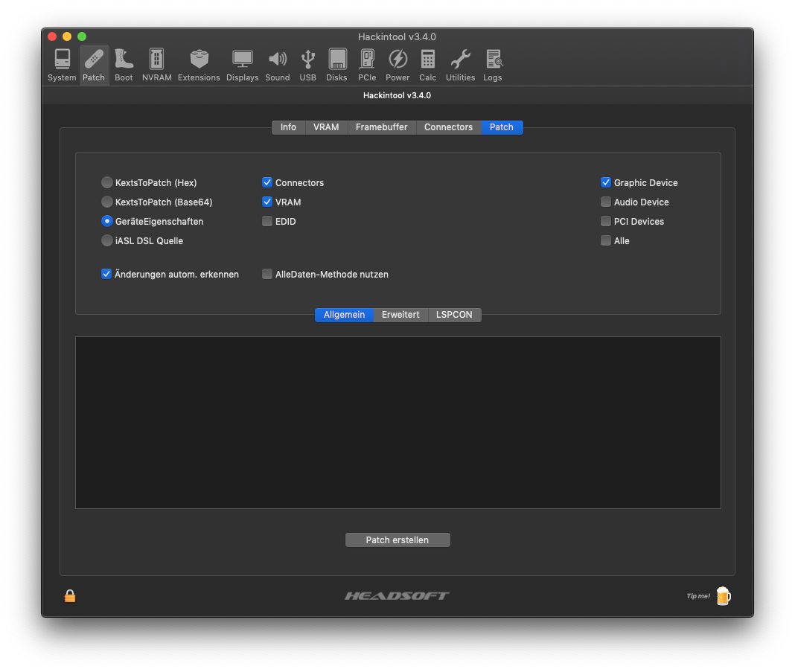The image size is (795, 672).
Task: Open the Calc toolbar icon
Action: (x=427, y=65)
